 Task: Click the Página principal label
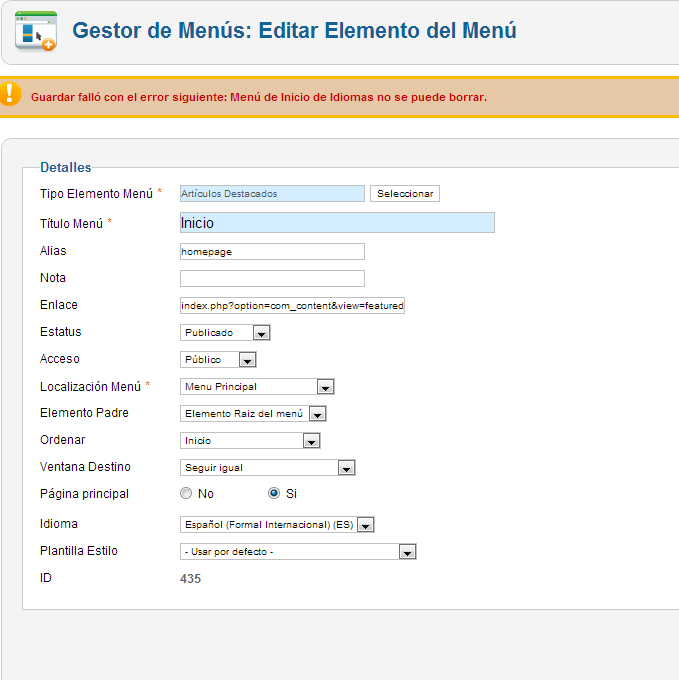(85, 494)
